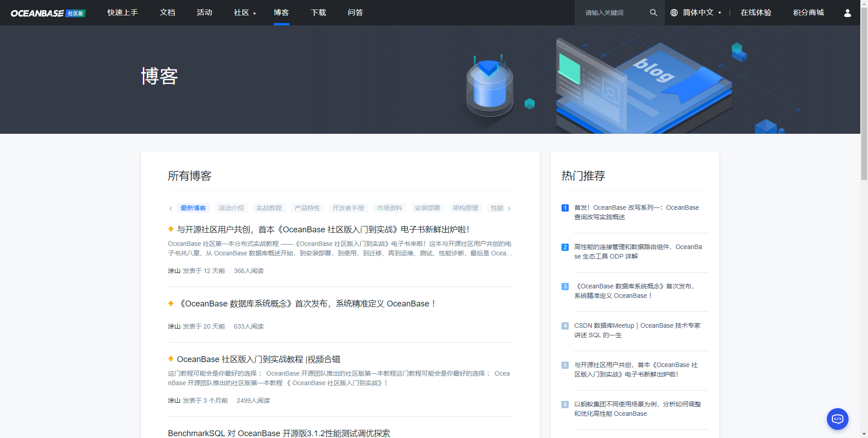Click the OceanBase logo

[x=48, y=13]
